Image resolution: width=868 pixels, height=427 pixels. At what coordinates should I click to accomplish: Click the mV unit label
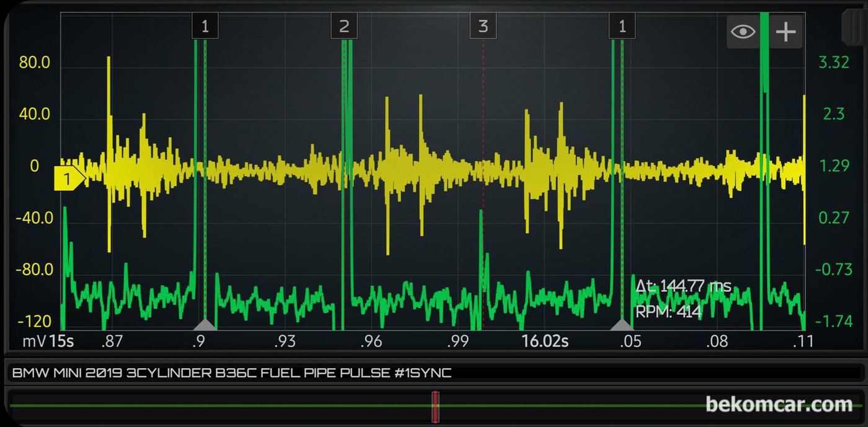pyautogui.click(x=35, y=341)
